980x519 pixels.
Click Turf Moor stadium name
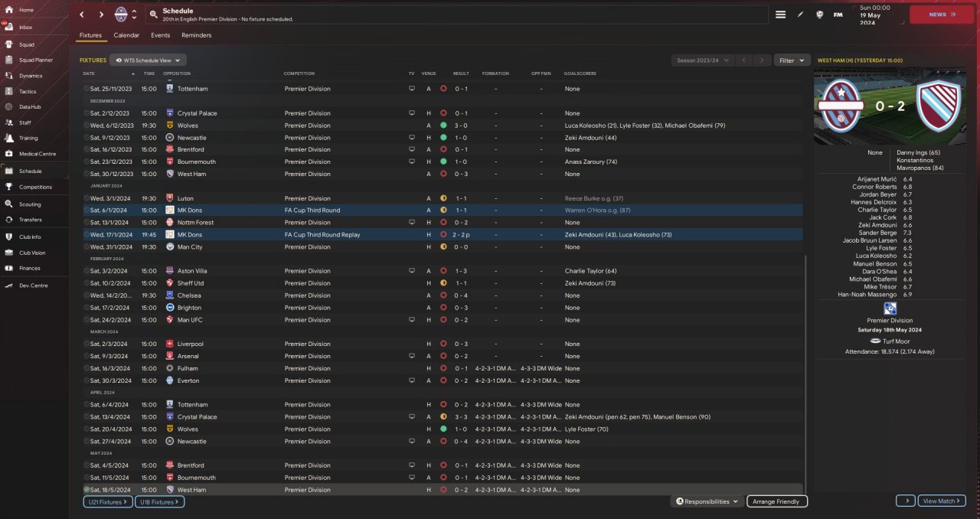(897, 341)
